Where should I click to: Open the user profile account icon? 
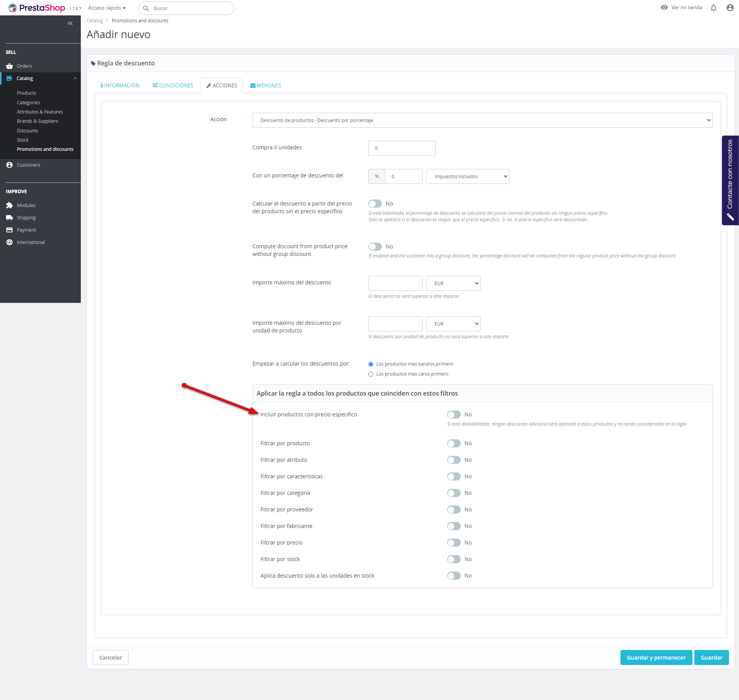[x=730, y=8]
